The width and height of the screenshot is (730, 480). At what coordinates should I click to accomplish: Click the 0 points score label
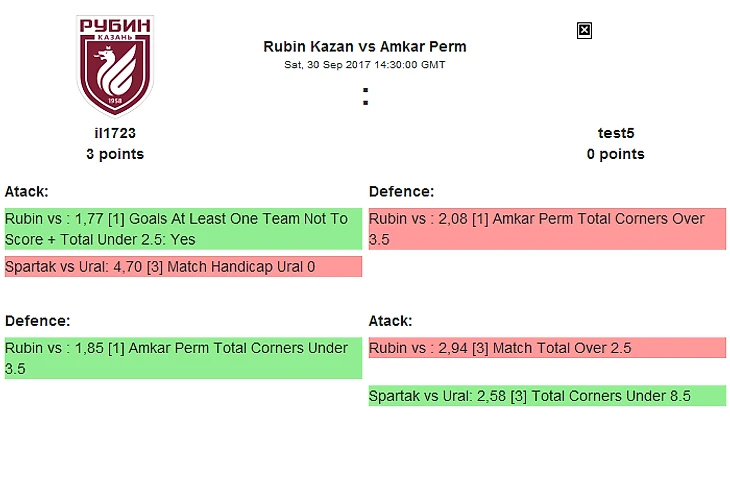616,154
